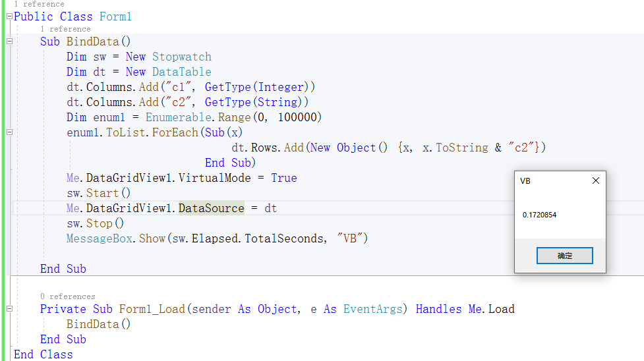Click the sw.Stop() statement
This screenshot has height=361, width=644.
tap(96, 223)
